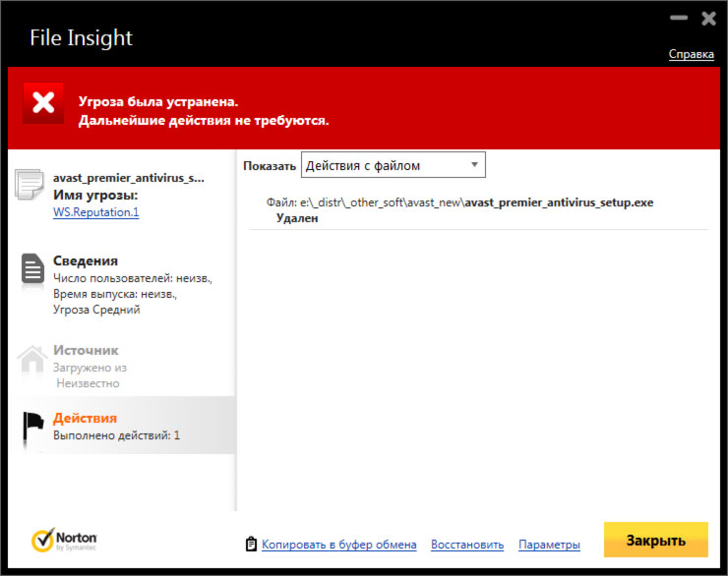Open the Показать dropdown arrow
The height and width of the screenshot is (576, 728).
pyautogui.click(x=474, y=164)
